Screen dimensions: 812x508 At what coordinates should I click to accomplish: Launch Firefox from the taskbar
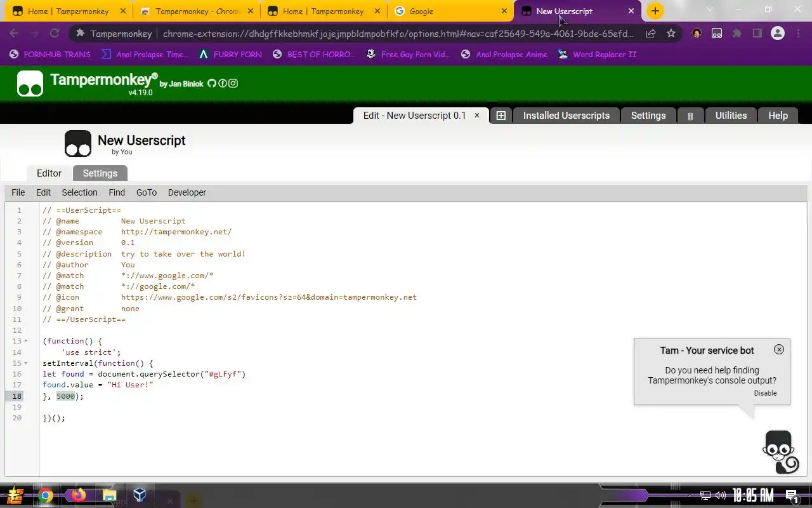[x=78, y=495]
